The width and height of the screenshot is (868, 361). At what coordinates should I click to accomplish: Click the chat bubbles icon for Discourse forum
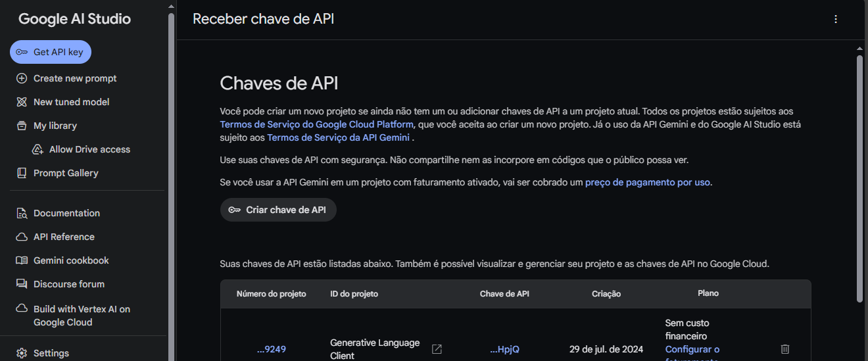point(22,284)
